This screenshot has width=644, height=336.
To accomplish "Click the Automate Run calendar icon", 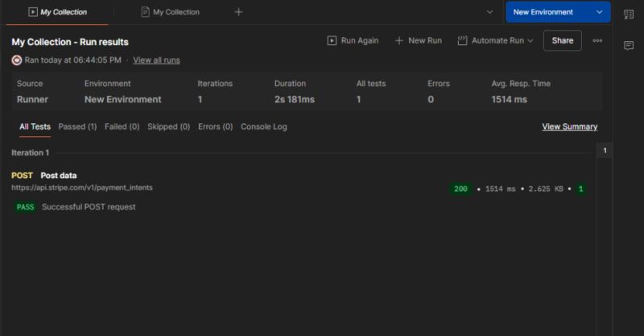I will 462,41.
